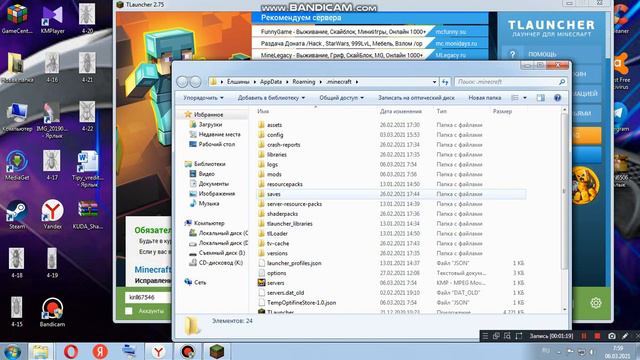Switch to the Bandicam taskbar icon

(x=187, y=351)
